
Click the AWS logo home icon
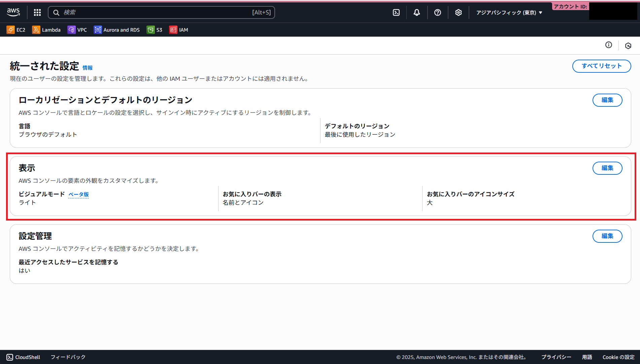click(x=13, y=12)
